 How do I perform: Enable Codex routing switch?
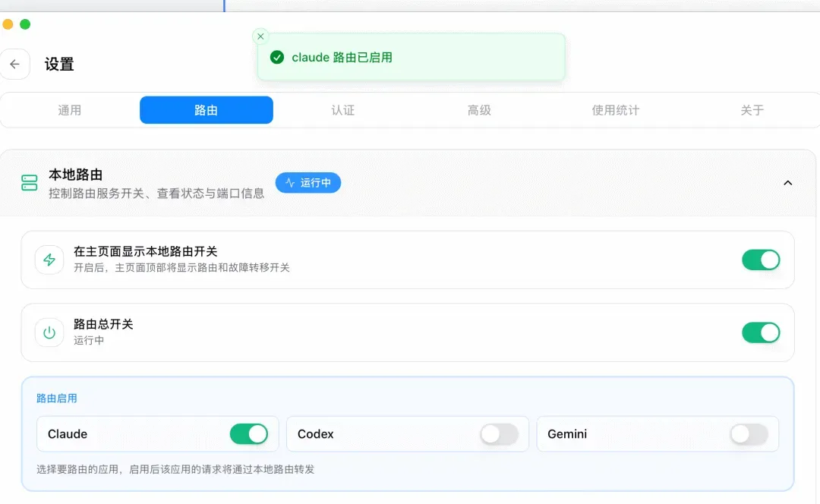pyautogui.click(x=500, y=434)
